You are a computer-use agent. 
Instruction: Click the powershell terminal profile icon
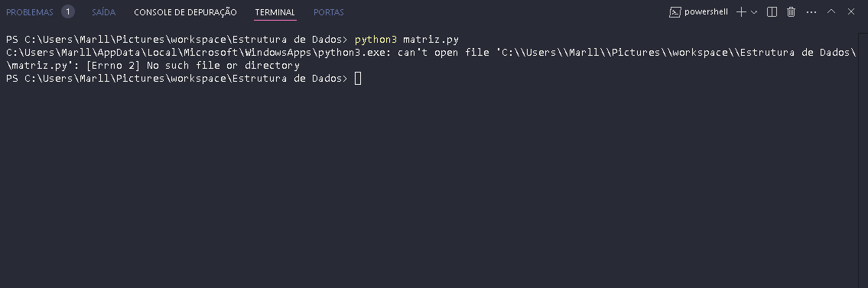click(x=675, y=12)
